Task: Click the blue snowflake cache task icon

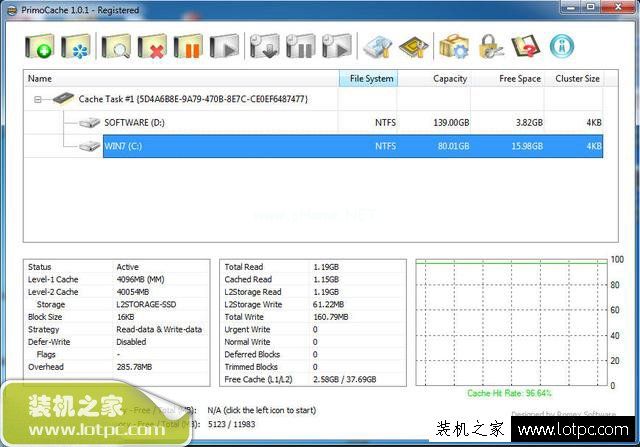Action: (x=76, y=46)
